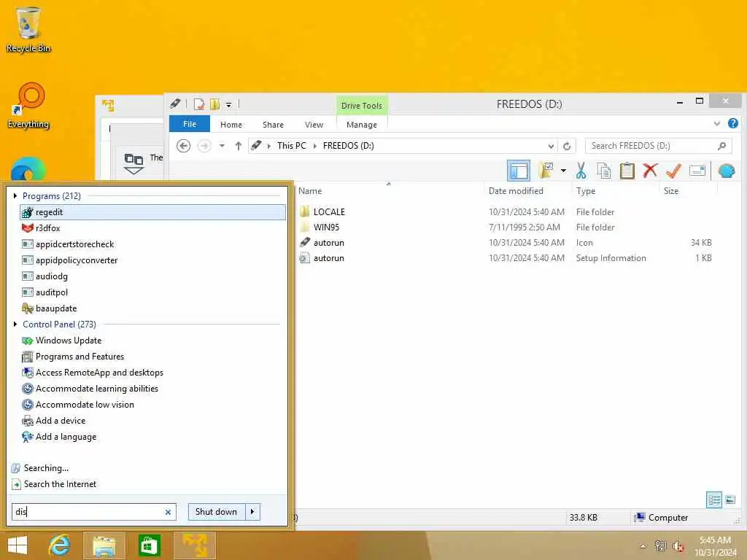Switch to the View ribbon tab
Viewport: 747px width, 560px height.
(314, 124)
